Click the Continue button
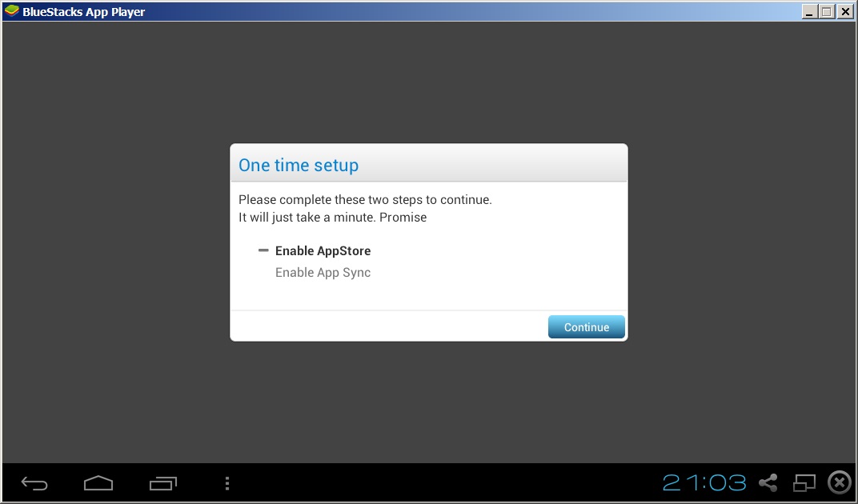The width and height of the screenshot is (858, 504). [x=586, y=326]
